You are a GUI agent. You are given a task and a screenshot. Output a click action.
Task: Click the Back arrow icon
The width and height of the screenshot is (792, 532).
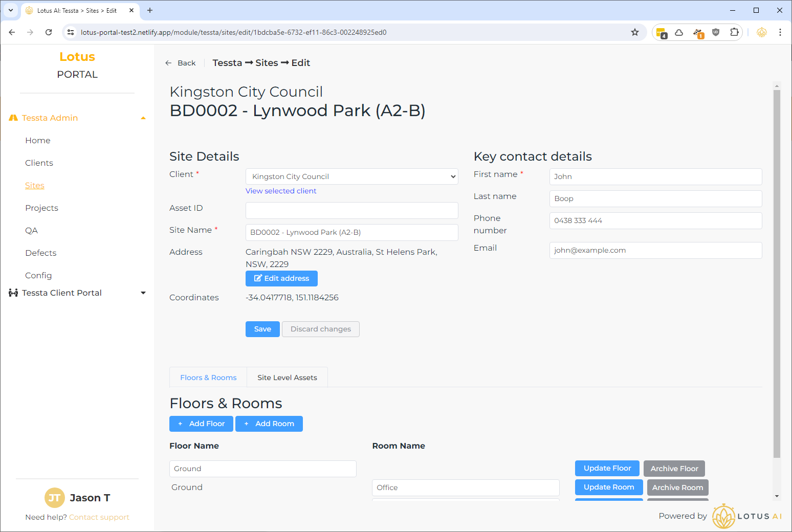point(168,63)
